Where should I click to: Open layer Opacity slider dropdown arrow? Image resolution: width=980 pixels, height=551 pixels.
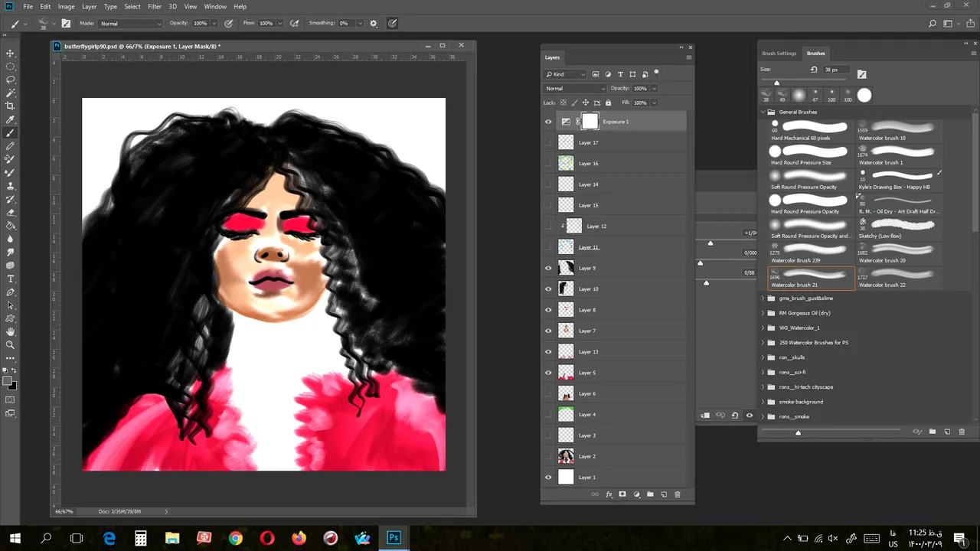(654, 88)
